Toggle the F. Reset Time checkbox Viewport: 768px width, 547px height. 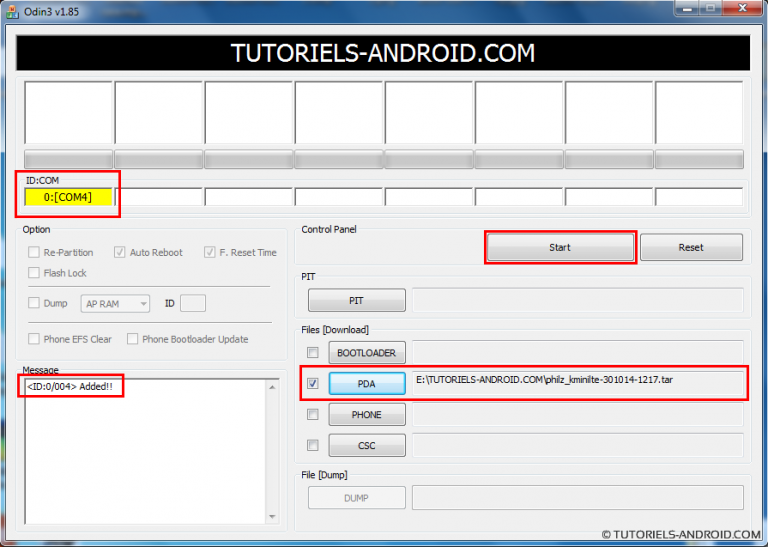click(209, 252)
